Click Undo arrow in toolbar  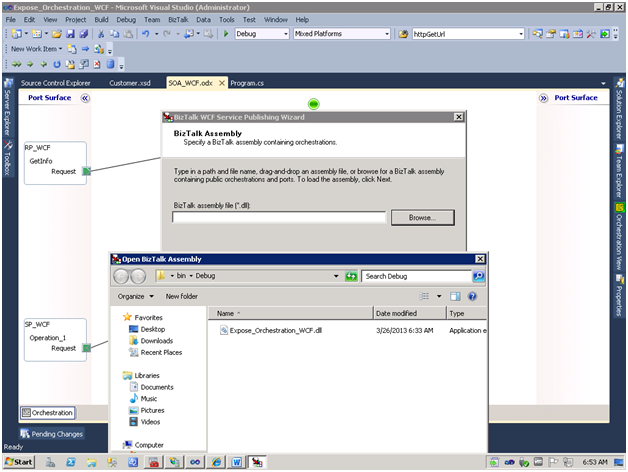point(146,34)
